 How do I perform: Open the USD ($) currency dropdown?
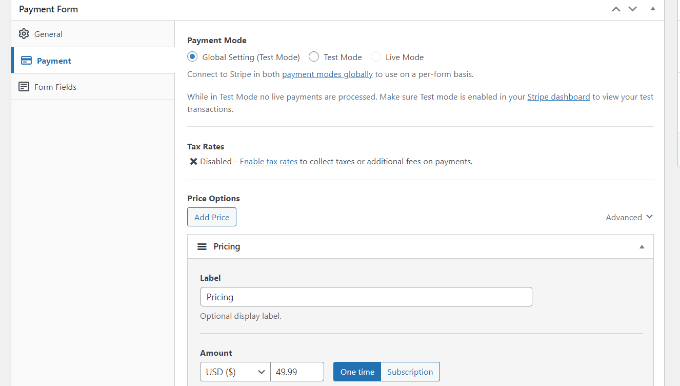click(235, 372)
